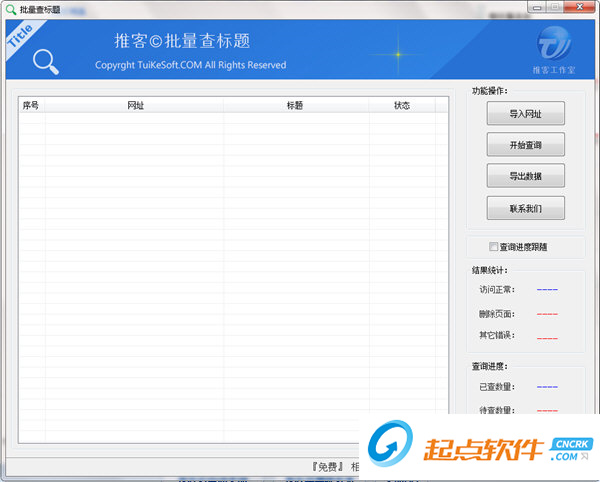Open the 联系我们 contact button
The image size is (600, 482).
pyautogui.click(x=525, y=208)
